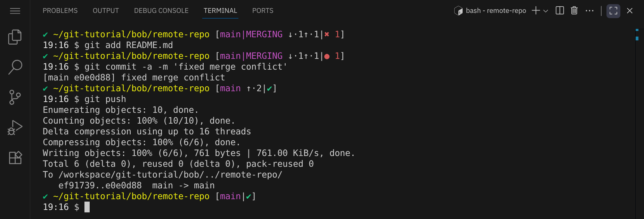Open the Run and Debug view
This screenshot has height=219, width=644.
click(15, 127)
